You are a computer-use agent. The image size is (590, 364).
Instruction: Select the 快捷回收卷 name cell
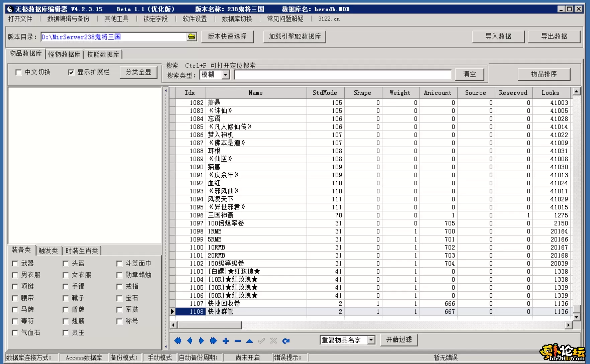256,303
